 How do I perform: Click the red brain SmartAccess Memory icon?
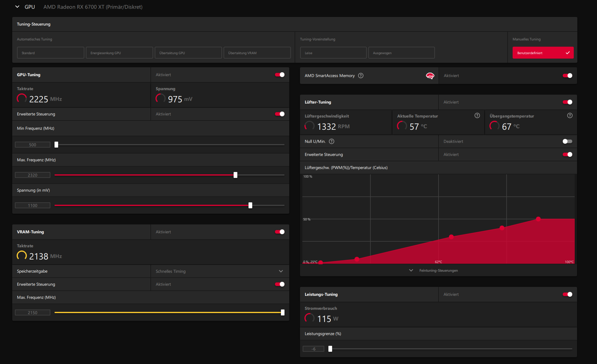(x=430, y=76)
